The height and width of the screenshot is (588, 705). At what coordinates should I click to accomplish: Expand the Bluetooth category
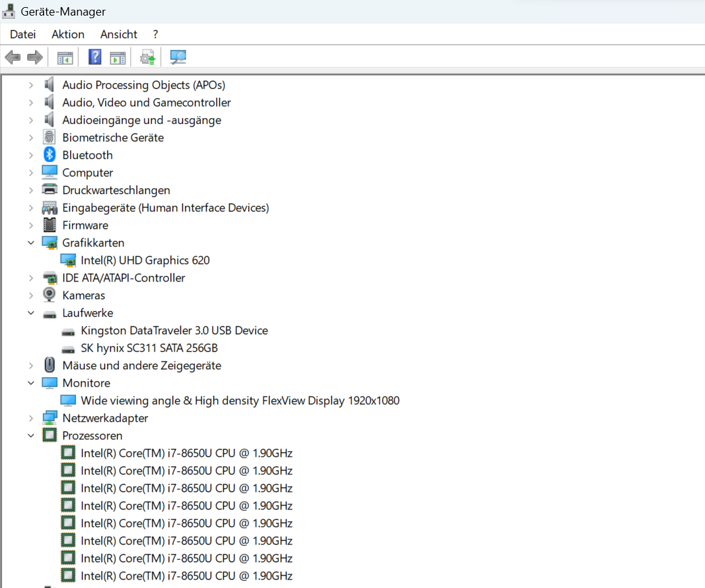(x=31, y=154)
